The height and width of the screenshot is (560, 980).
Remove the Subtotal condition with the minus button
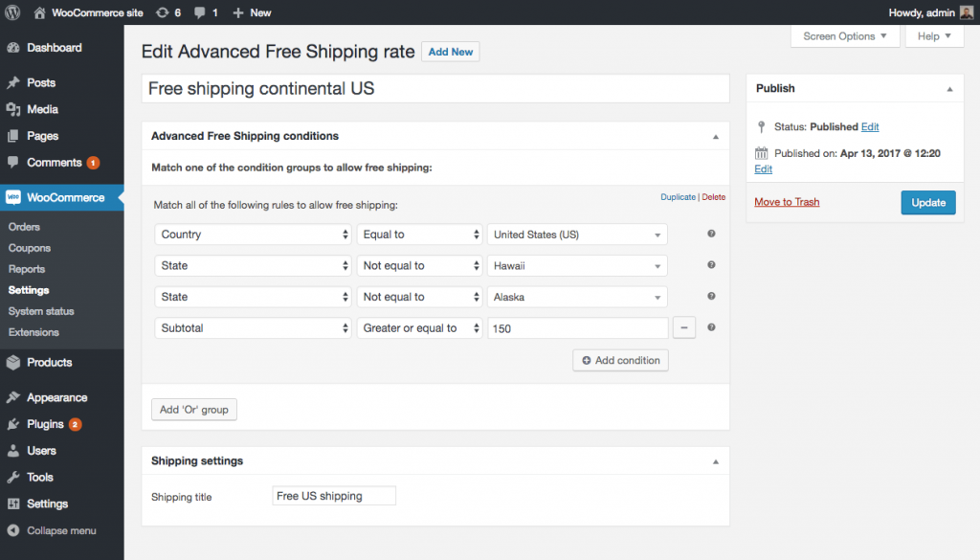pos(684,326)
